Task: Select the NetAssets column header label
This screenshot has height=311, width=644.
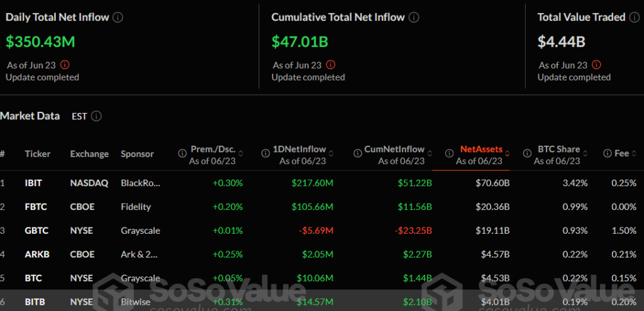Action: (x=481, y=150)
